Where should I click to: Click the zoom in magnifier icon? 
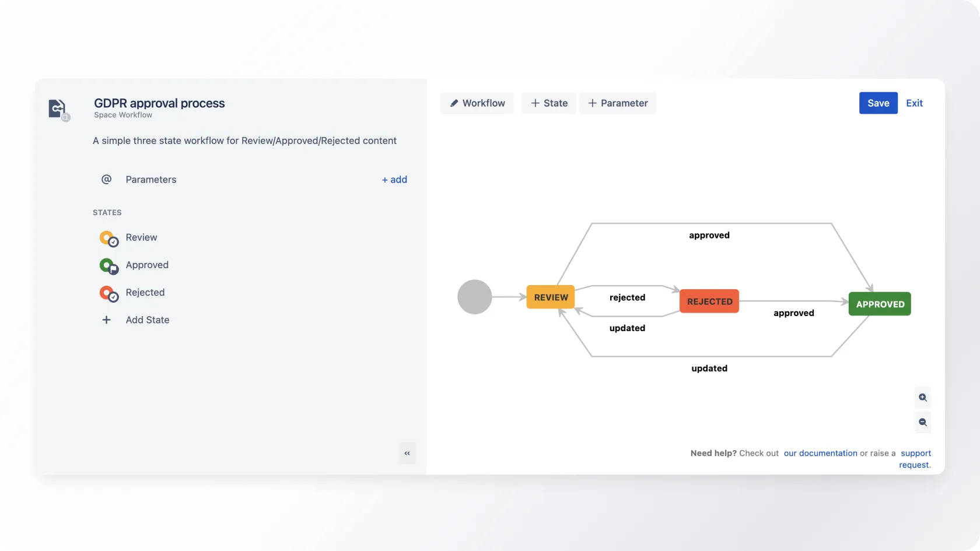click(x=922, y=398)
